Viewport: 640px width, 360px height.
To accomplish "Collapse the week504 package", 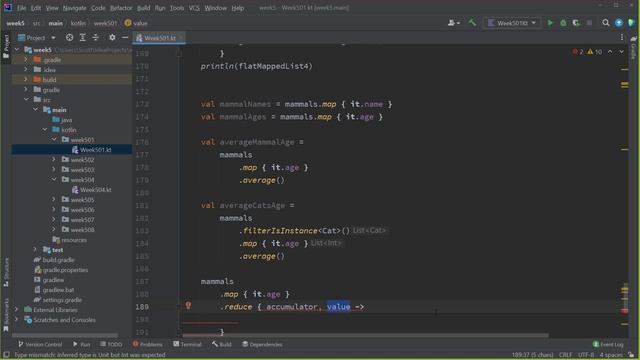I will [53, 180].
